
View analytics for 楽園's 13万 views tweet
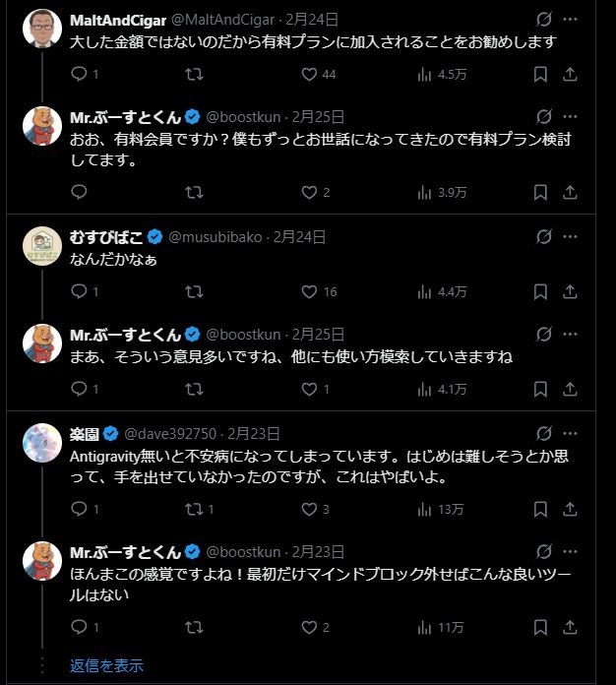(426, 509)
